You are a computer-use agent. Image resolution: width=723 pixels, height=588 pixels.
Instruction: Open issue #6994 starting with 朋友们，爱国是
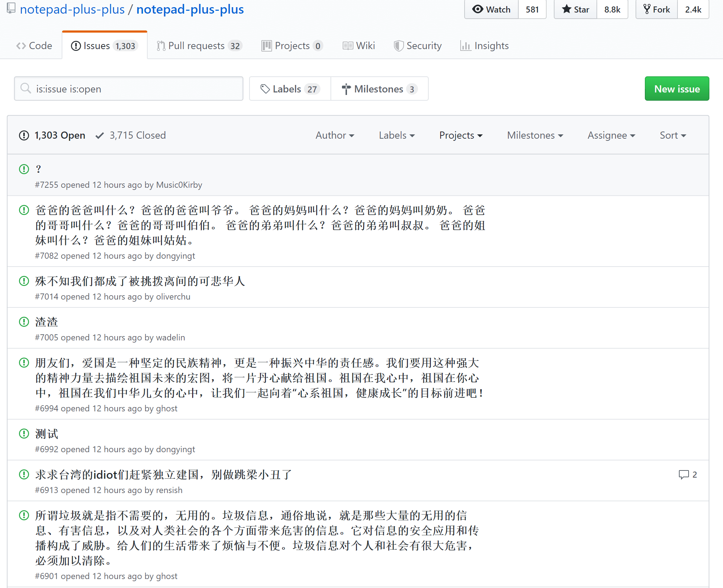260,378
